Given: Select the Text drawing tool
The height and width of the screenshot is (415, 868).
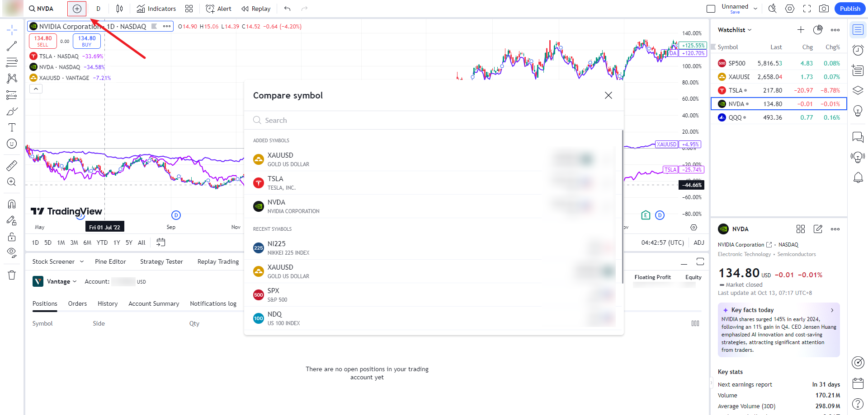Looking at the screenshot, I should click(12, 128).
